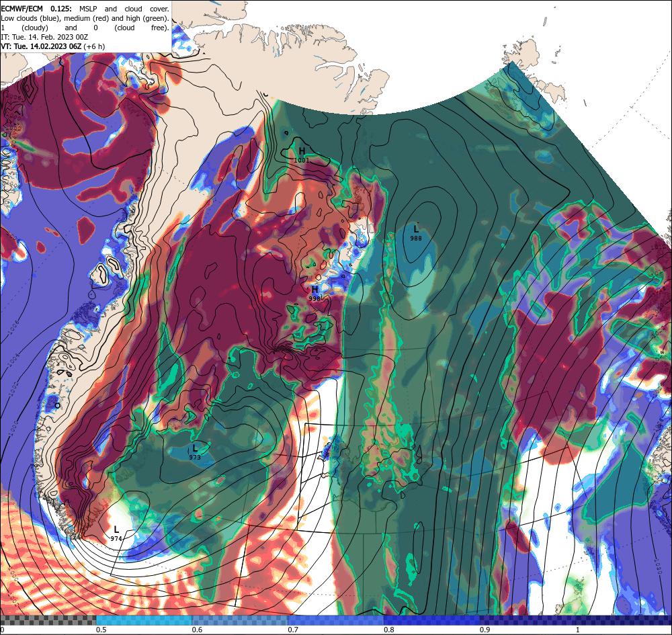
Task: Click the '0.9' colorbar tick label
Action: [x=485, y=630]
